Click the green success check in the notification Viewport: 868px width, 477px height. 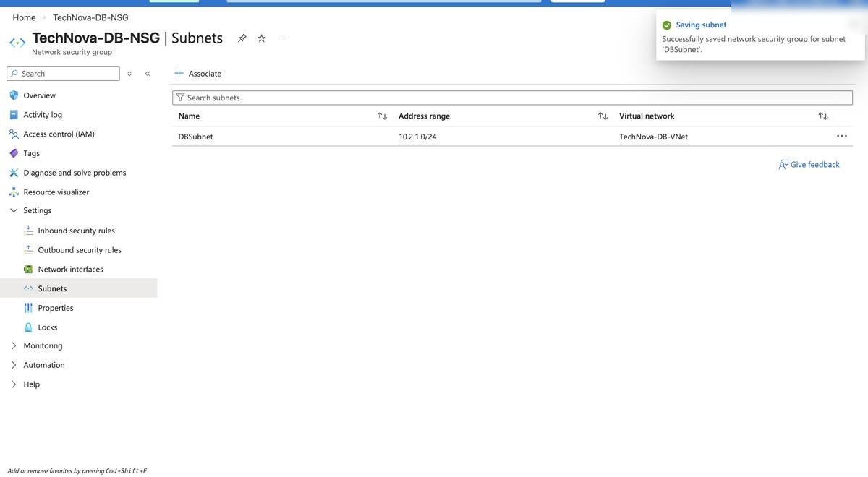click(667, 25)
